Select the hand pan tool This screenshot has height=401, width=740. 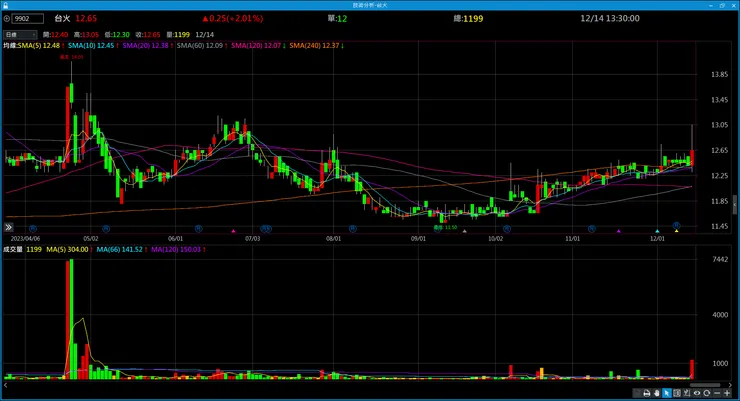coord(656,393)
